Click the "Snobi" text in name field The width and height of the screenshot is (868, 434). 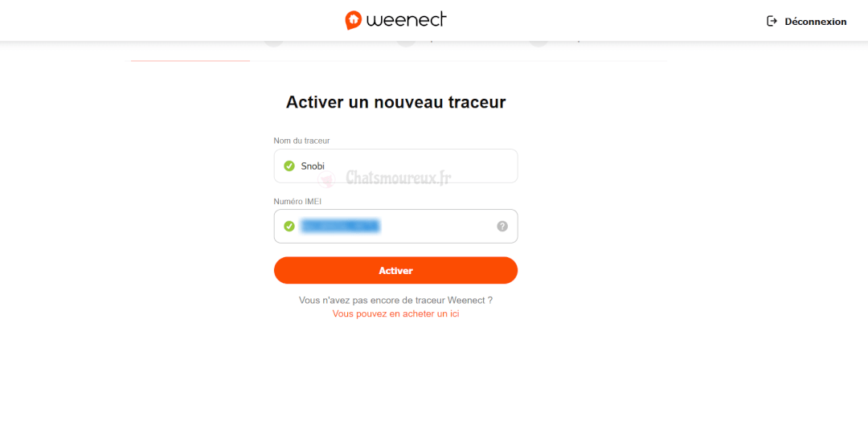313,166
